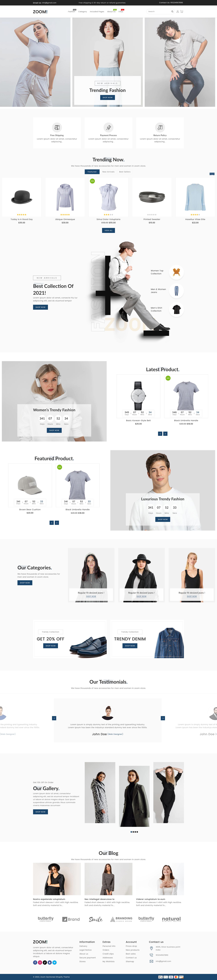Open the Fashion menu
Screen dimensions: 217x980
pos(71,11)
